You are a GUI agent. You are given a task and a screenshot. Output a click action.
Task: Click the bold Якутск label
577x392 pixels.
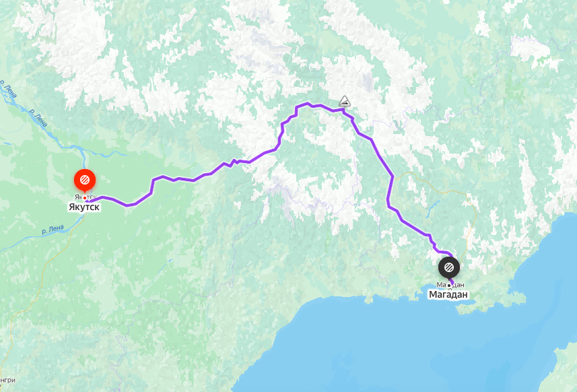[84, 207]
